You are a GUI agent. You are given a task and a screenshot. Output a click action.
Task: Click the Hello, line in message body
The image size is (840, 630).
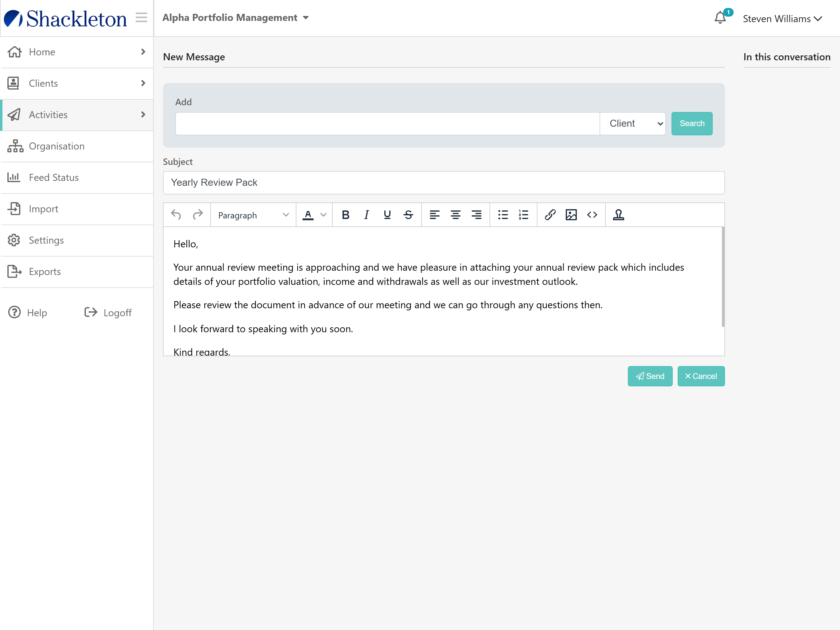click(x=186, y=244)
